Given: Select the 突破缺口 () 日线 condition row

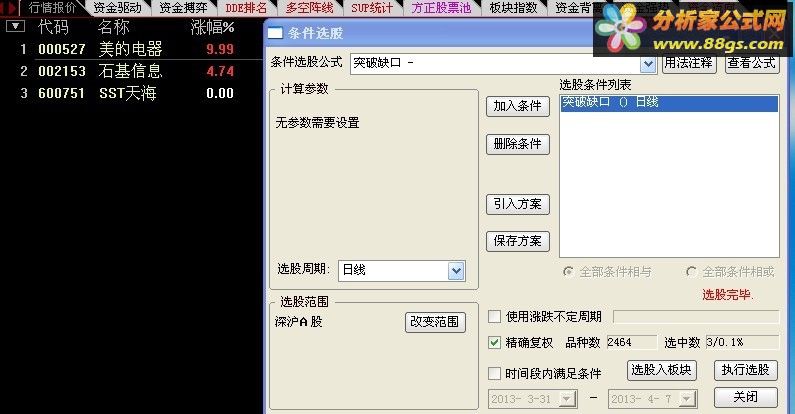Looking at the screenshot, I should 669,103.
